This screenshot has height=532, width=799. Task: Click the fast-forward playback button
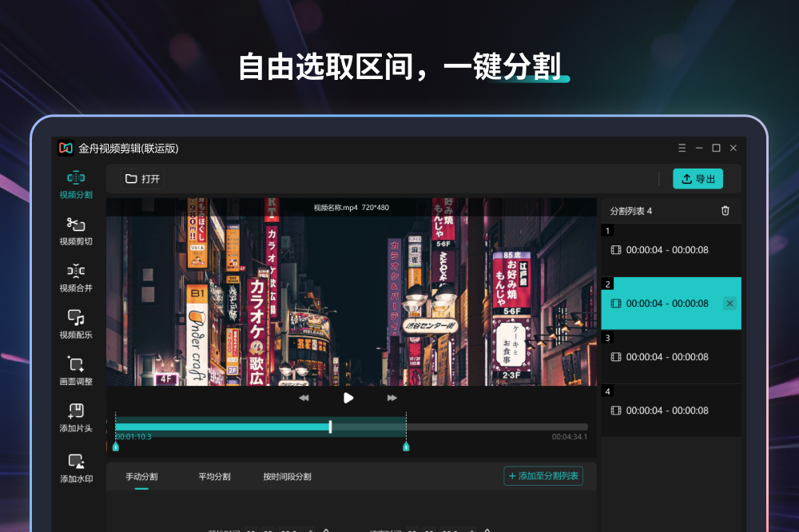pos(392,398)
